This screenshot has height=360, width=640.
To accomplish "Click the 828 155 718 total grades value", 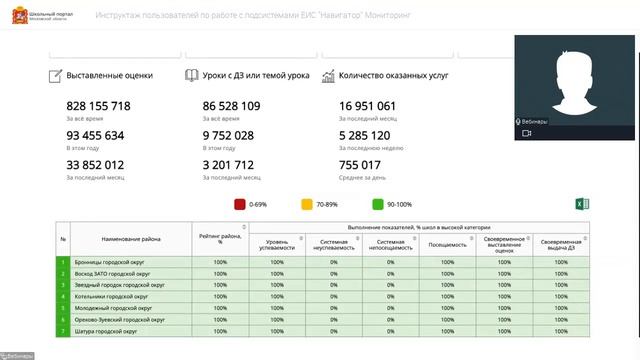I will pos(98,106).
